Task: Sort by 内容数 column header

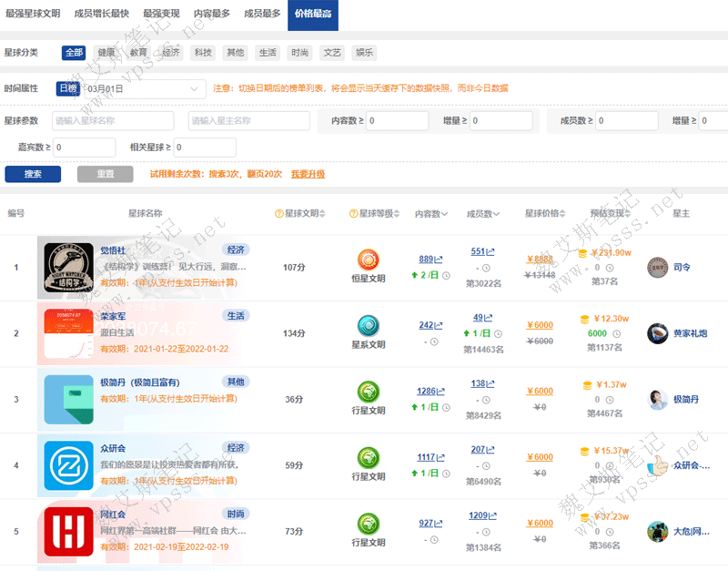Action: point(430,214)
